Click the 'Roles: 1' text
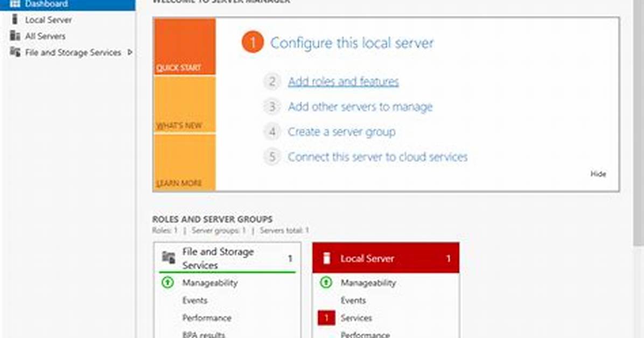Image resolution: width=644 pixels, height=338 pixels. [165, 230]
